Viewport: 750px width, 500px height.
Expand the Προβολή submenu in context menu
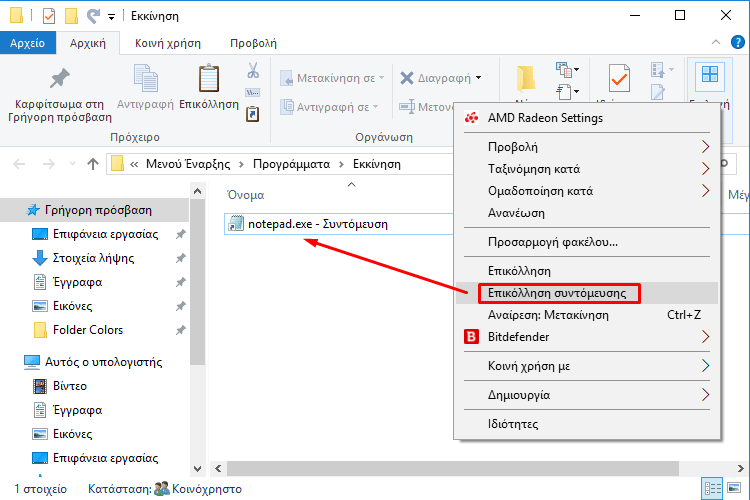point(587,146)
